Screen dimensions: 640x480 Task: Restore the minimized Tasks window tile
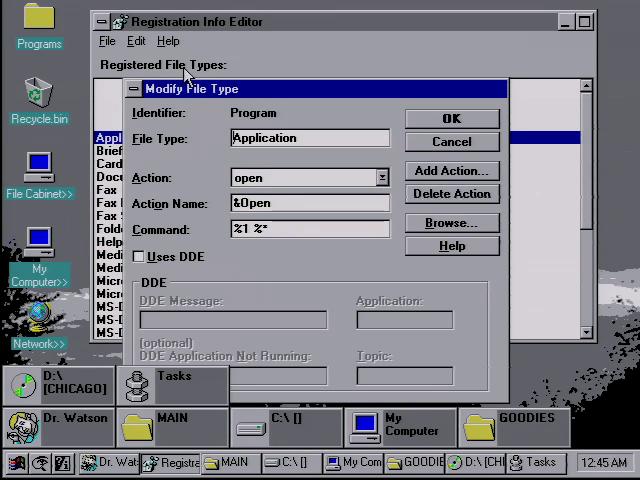[173, 386]
